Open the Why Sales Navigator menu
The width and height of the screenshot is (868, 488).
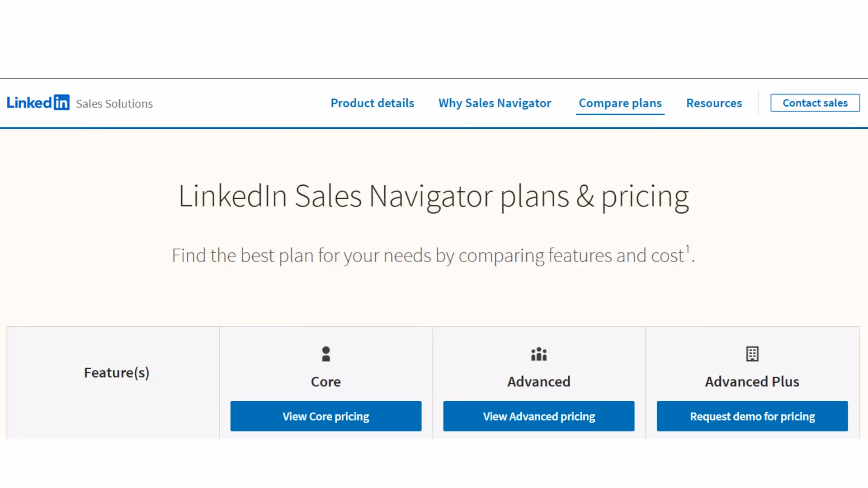(495, 103)
